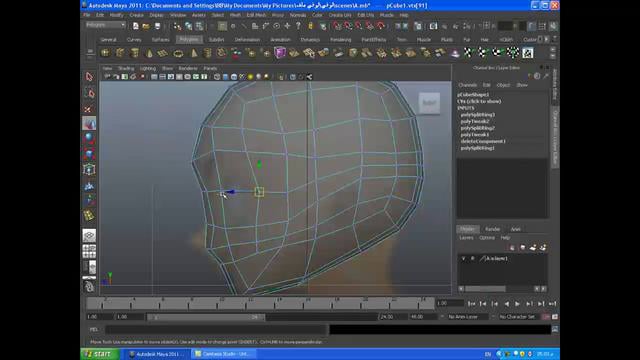640x360 pixels.
Task: Click the time range slider bar
Action: pos(206,317)
